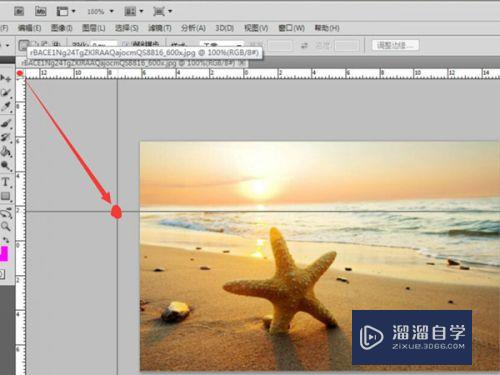Click the swap width and height icon
Image resolution: width=500 pixels, height=375 pixels.
point(304,46)
